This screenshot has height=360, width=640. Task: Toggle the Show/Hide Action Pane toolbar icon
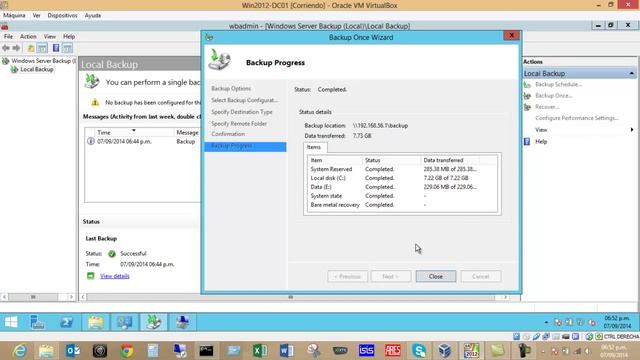(x=67, y=48)
